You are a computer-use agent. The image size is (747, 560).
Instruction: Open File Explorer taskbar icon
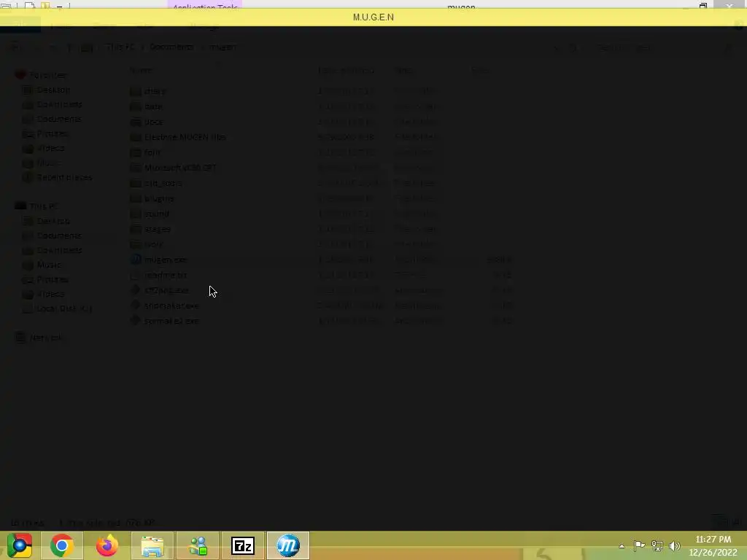pyautogui.click(x=152, y=546)
